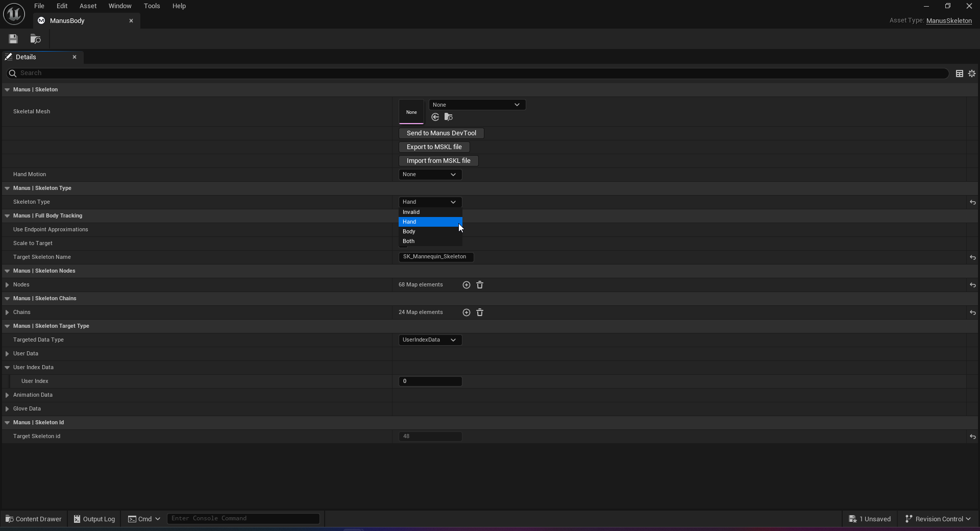
Task: Reset Skeleton Type to default value
Action: click(972, 202)
